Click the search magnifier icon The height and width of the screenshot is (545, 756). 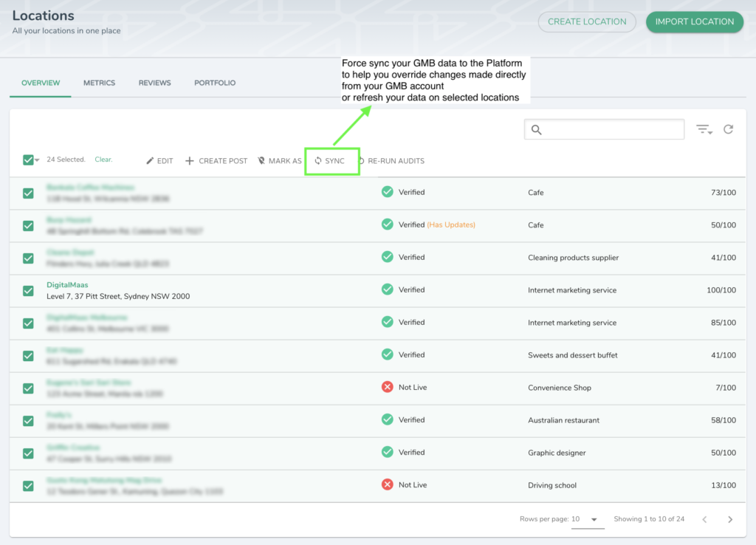pos(536,130)
